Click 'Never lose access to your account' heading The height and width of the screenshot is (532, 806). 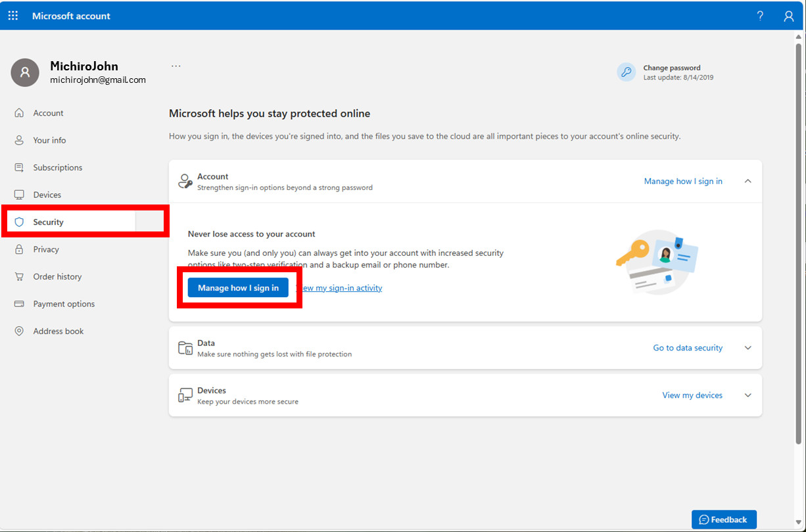(252, 234)
